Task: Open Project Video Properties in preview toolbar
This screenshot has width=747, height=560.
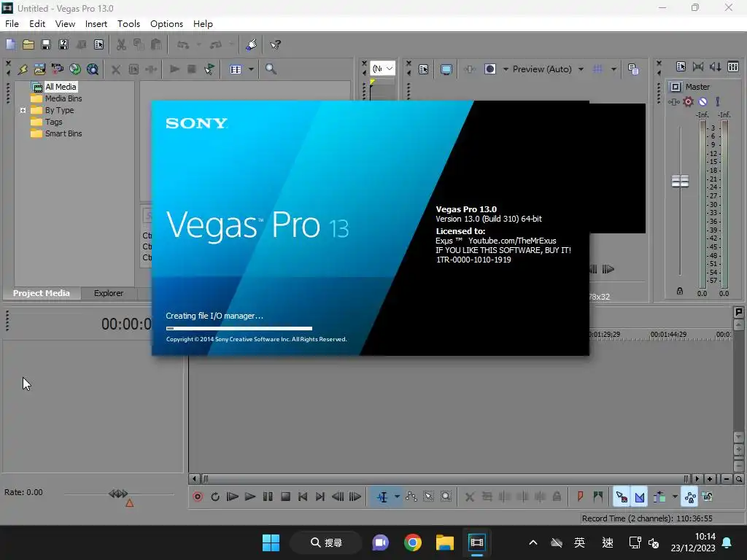Action: (424, 69)
